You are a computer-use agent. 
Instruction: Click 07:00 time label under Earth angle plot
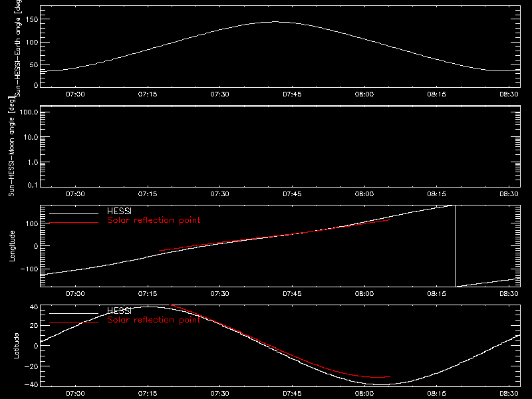coord(75,94)
